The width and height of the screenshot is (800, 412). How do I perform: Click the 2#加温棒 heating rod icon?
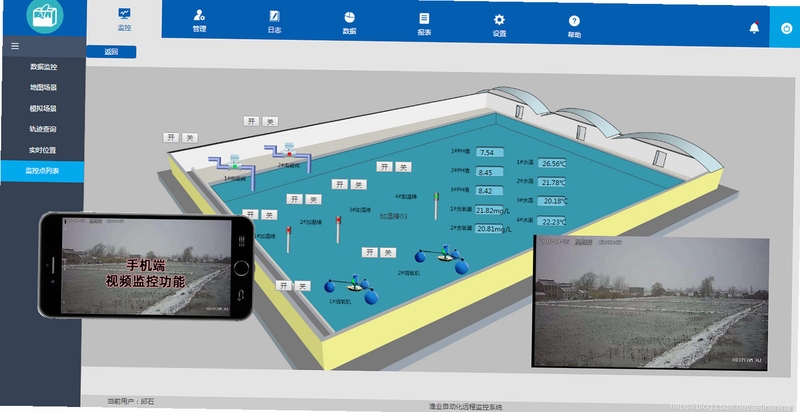point(338,229)
